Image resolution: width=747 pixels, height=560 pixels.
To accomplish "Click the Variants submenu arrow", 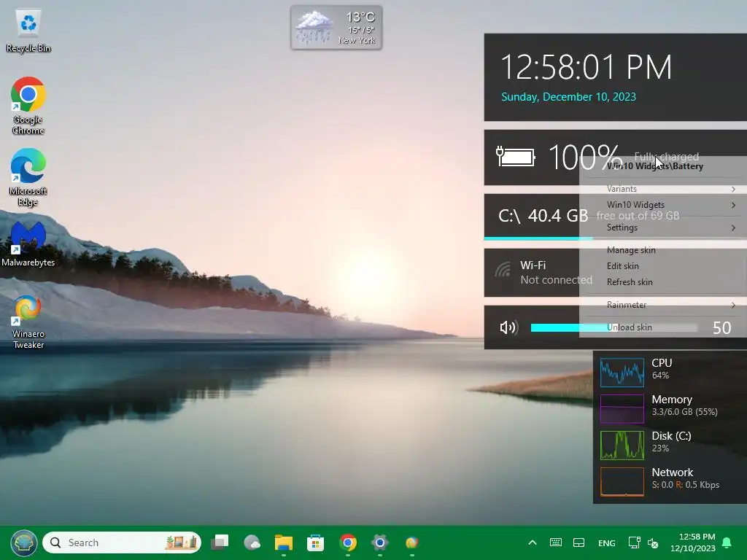I will point(733,189).
